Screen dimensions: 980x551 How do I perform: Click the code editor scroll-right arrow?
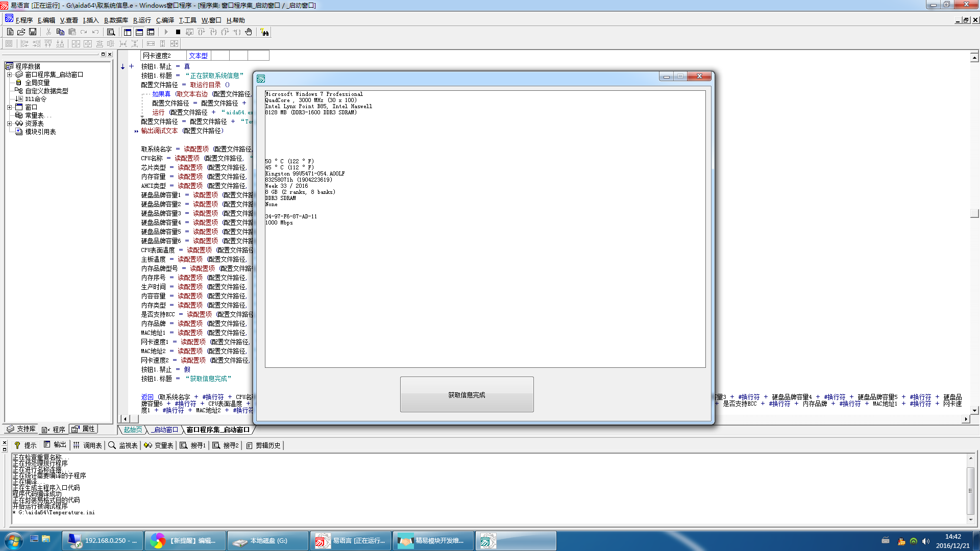[x=965, y=419]
